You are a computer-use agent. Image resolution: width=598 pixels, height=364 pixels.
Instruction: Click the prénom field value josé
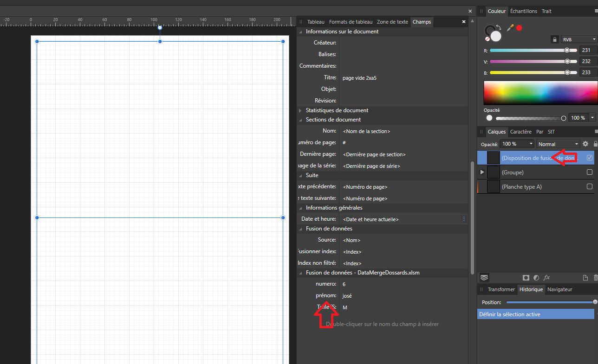click(x=347, y=296)
